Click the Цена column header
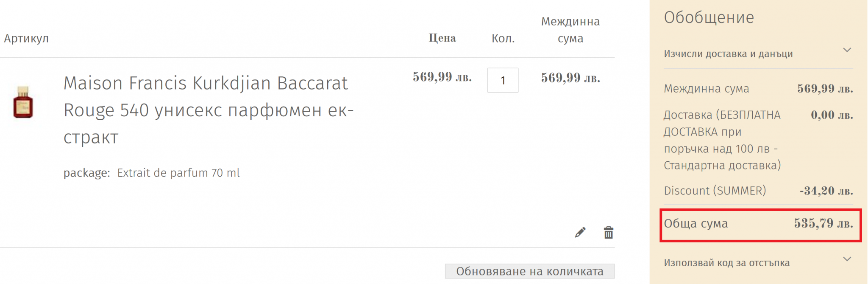868x284 pixels. point(442,38)
